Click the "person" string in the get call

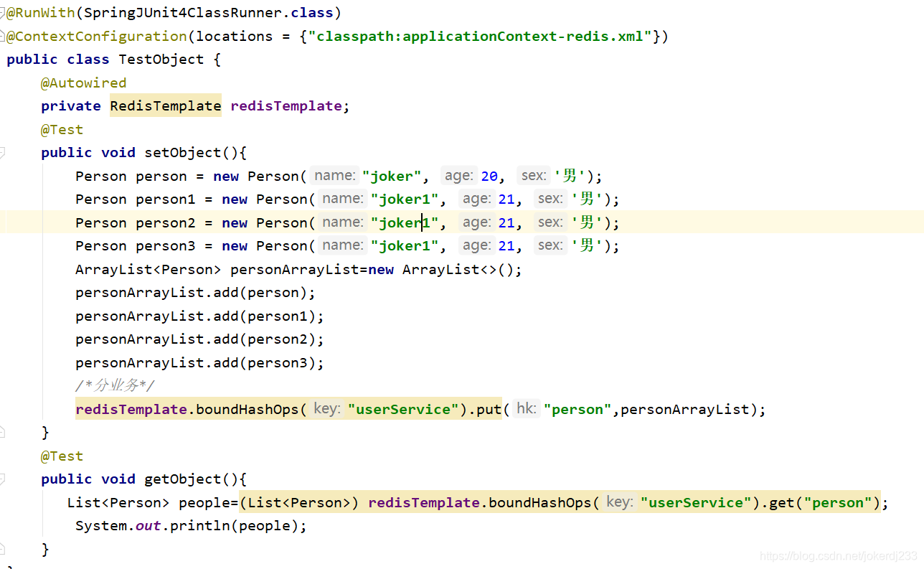838,502
